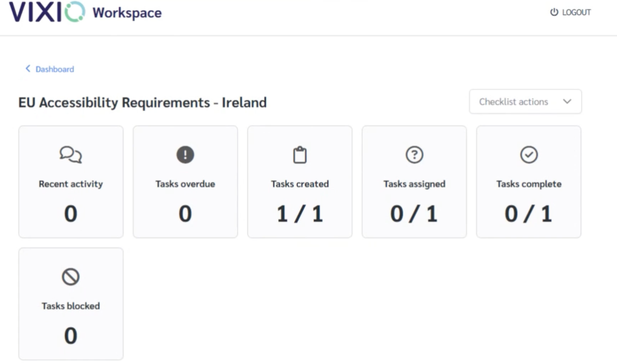Select the Tasks created 1 / 1 count
Viewport: 617px width, 364px height.
coord(300,214)
